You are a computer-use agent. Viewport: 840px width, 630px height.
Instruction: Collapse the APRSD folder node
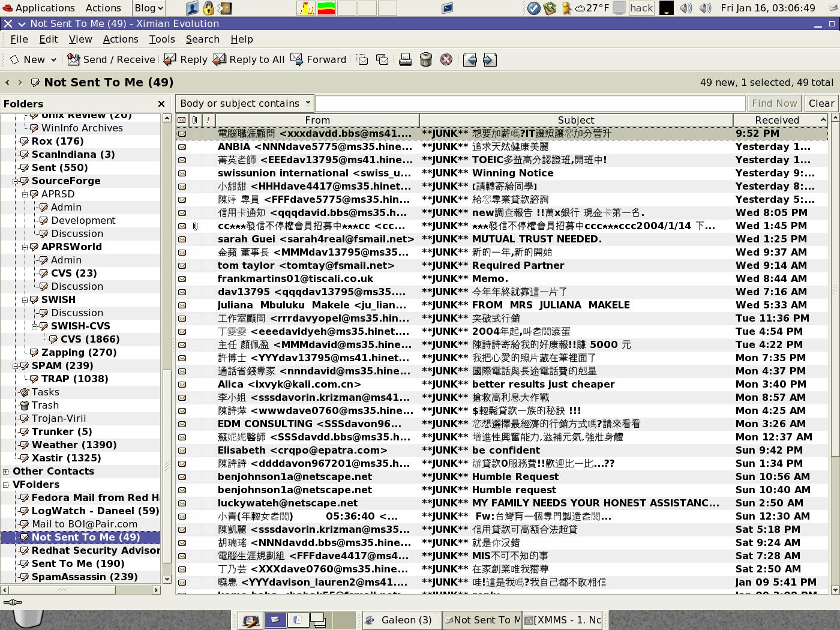(x=26, y=194)
